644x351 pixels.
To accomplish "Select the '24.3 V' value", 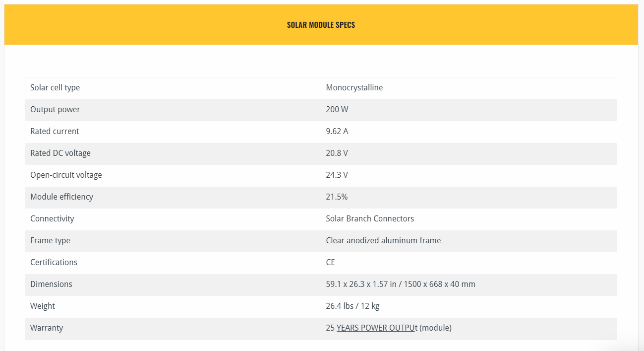I will [x=337, y=175].
